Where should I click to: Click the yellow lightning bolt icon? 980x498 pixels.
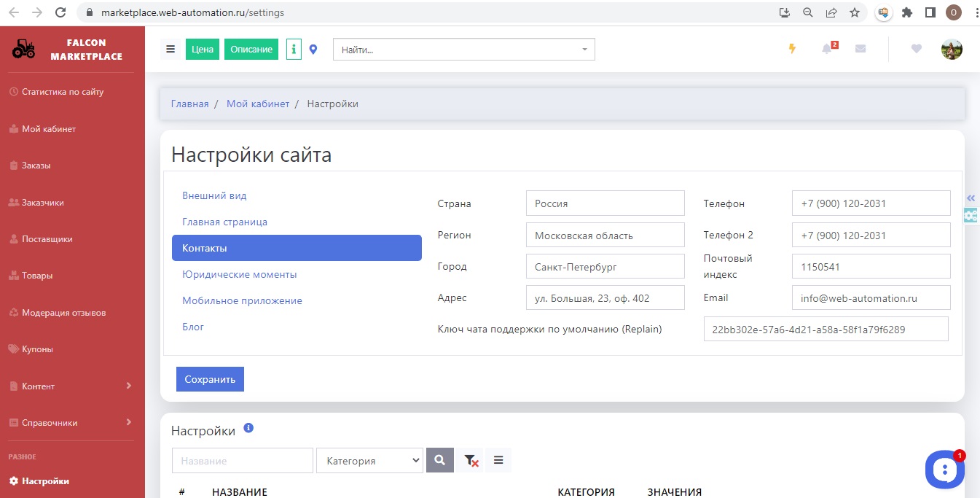click(793, 49)
